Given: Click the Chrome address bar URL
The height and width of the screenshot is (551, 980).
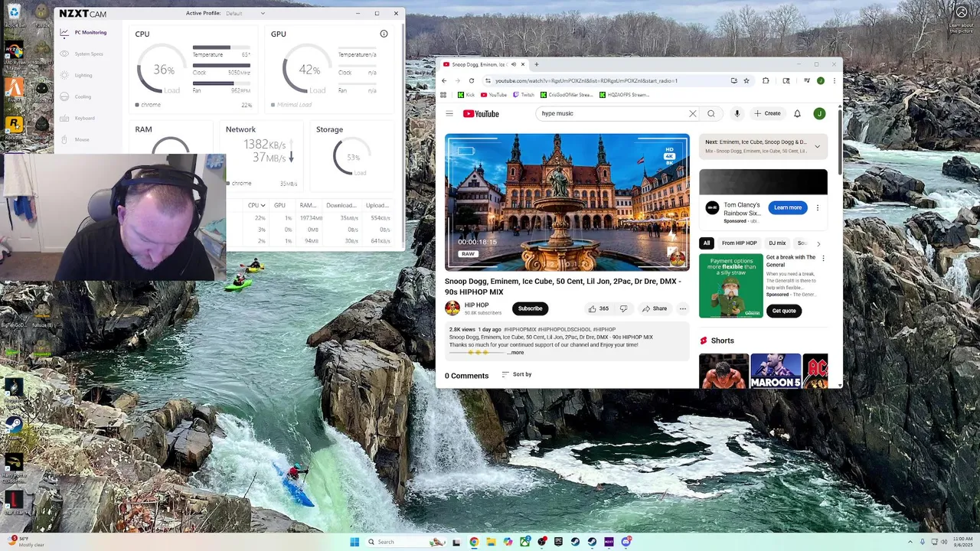Looking at the screenshot, I should click(586, 80).
